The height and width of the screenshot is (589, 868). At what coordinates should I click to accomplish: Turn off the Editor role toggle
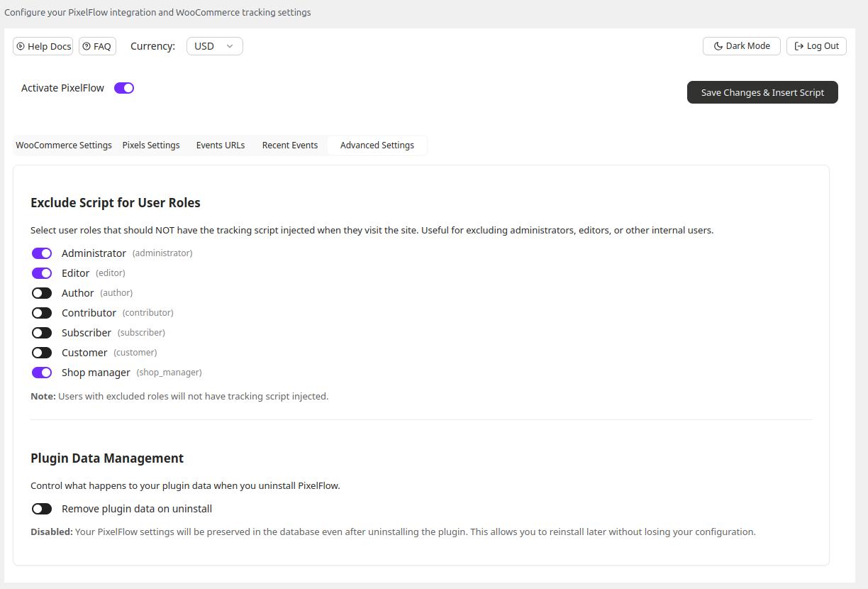pyautogui.click(x=42, y=273)
